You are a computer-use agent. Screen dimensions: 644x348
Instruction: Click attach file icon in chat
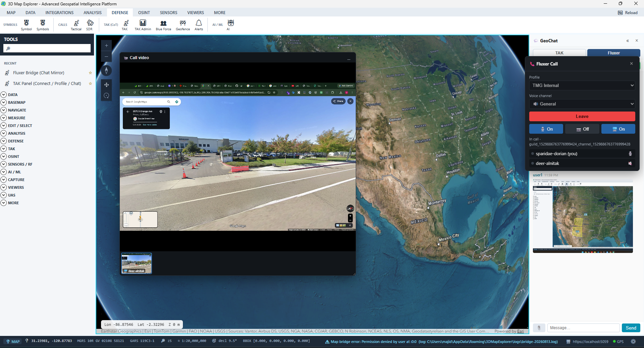[x=539, y=328]
